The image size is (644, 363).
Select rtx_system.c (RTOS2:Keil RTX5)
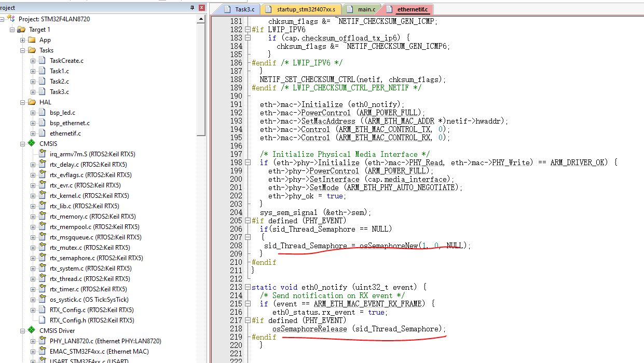tap(92, 268)
